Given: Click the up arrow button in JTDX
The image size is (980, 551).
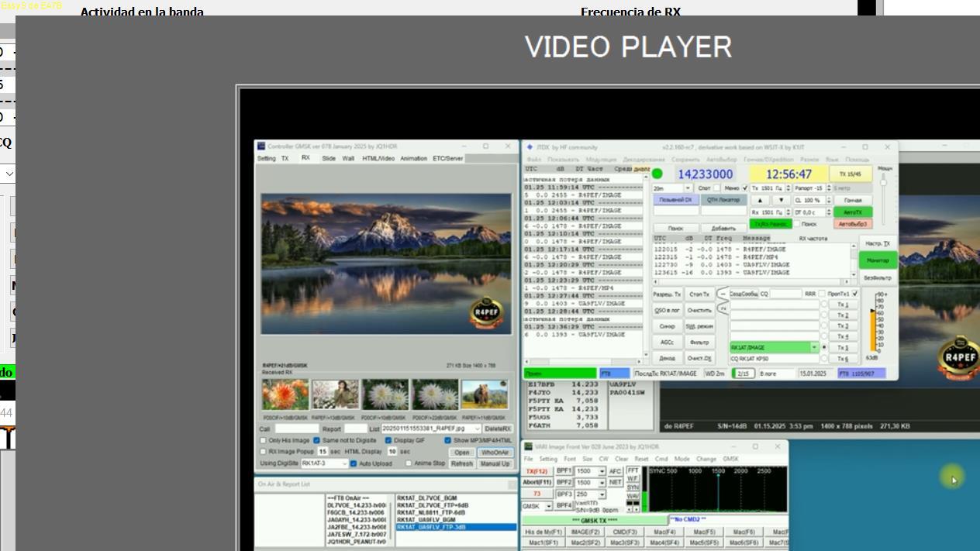Looking at the screenshot, I should (760, 200).
